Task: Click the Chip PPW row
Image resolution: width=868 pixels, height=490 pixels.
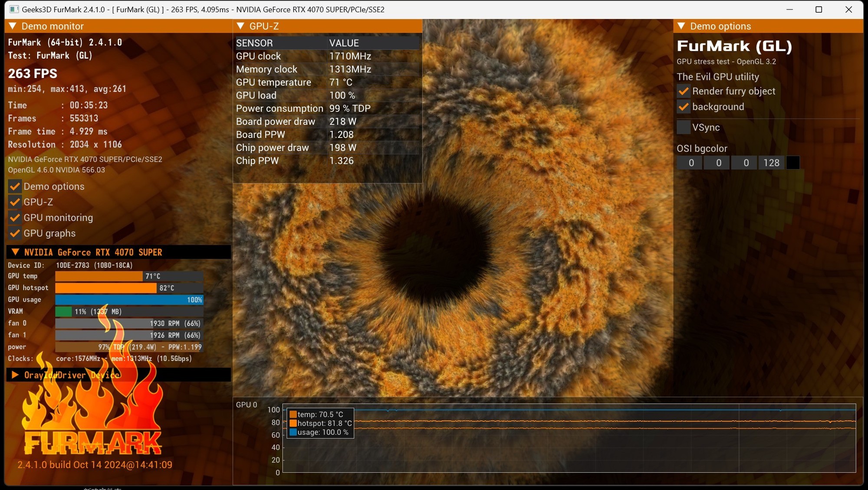Action: (x=328, y=160)
